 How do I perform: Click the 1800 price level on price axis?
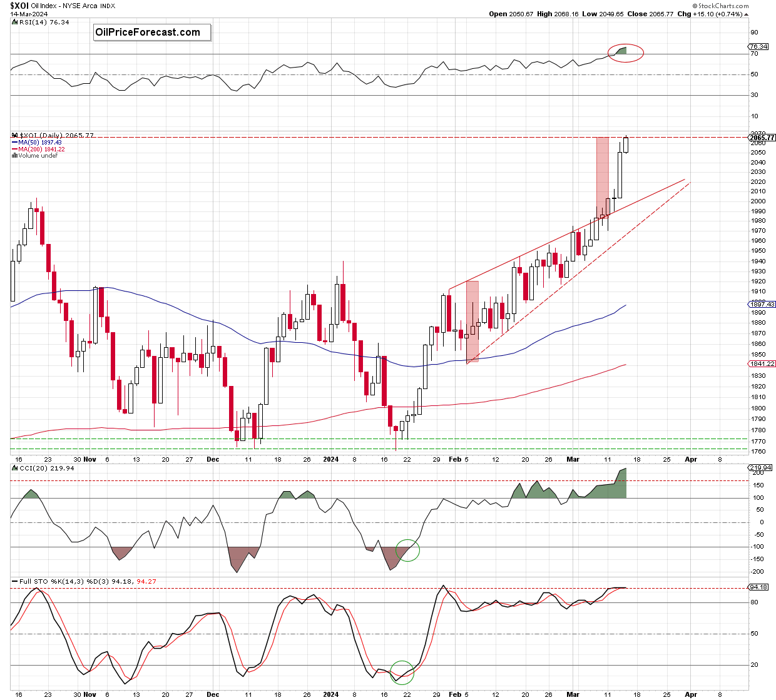click(757, 408)
